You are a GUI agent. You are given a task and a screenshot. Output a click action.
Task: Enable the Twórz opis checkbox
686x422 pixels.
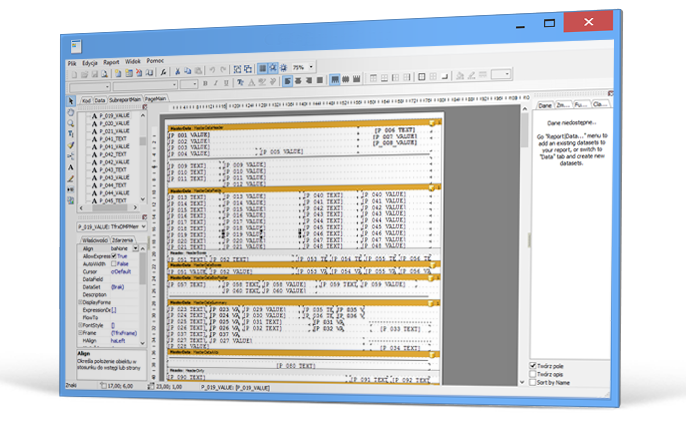click(533, 374)
